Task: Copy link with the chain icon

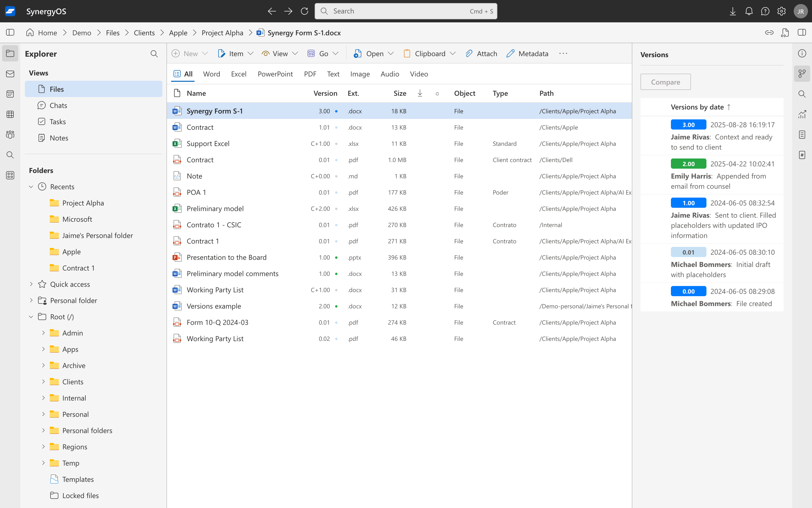Action: tap(769, 33)
